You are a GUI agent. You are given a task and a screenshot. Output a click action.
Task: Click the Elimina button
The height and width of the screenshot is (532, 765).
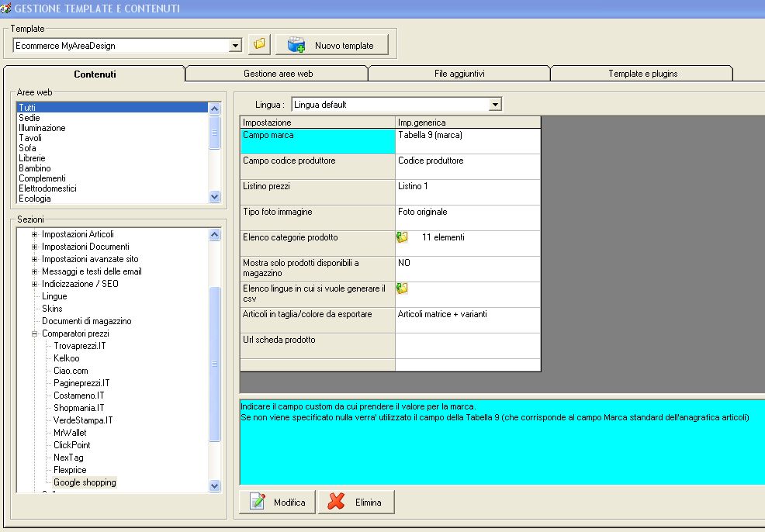click(x=356, y=502)
